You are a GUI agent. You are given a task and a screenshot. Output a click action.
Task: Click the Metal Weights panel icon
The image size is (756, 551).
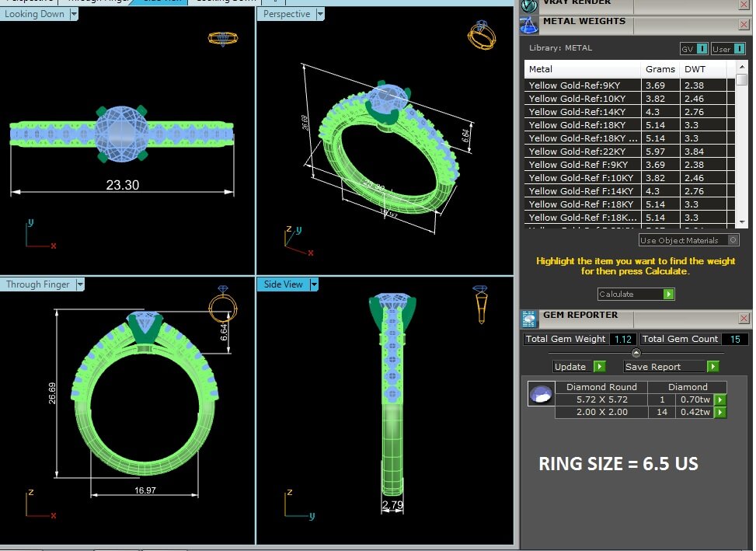tap(529, 25)
